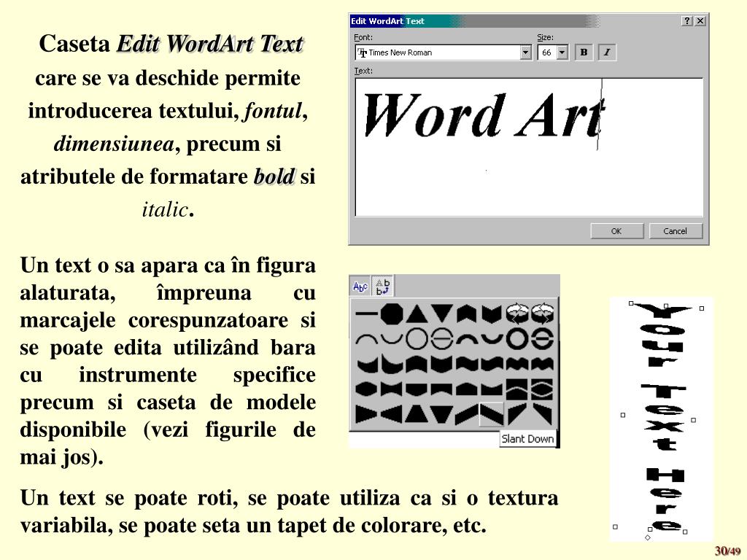Choose the Can Up WordArt shape
This screenshot has height=560, width=747.
417,365
